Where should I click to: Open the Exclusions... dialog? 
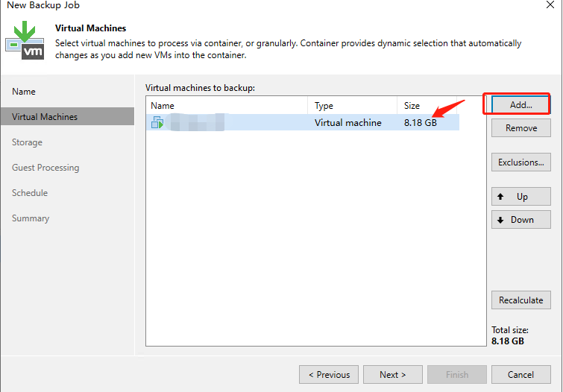click(x=520, y=162)
